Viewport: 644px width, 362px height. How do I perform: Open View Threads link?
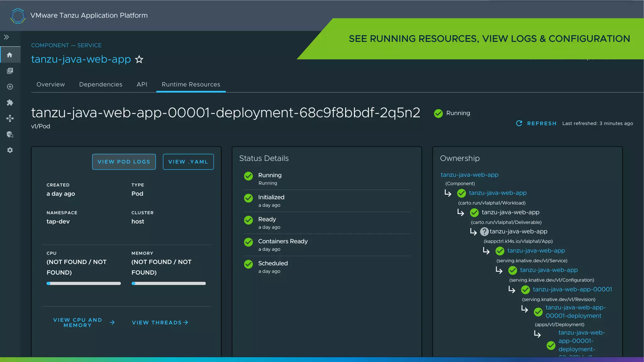pyautogui.click(x=160, y=322)
